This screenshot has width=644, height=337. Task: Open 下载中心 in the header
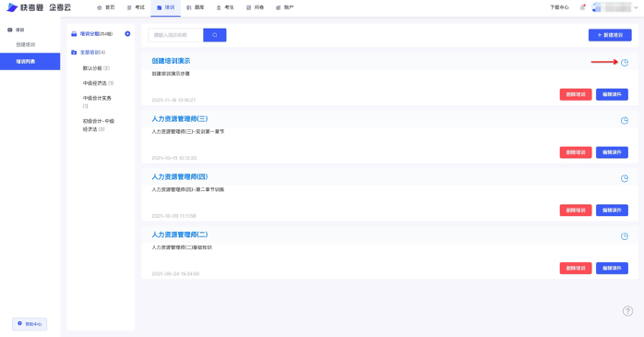click(559, 7)
